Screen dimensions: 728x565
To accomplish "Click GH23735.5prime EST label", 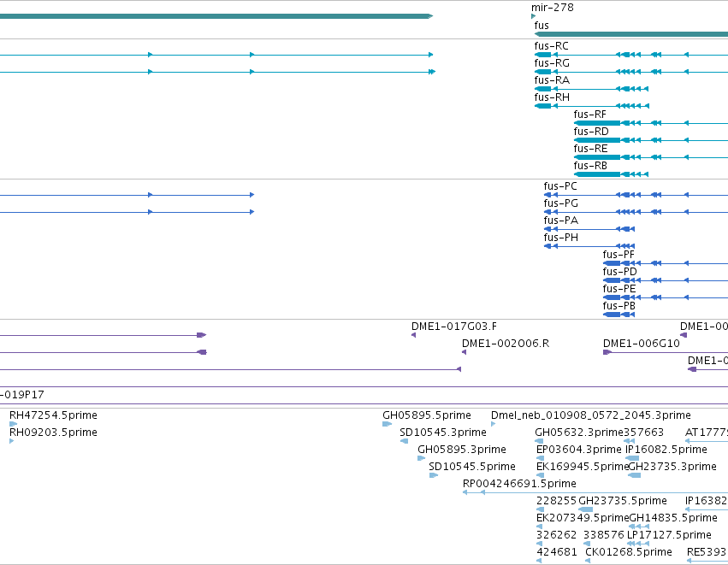I will pyautogui.click(x=623, y=501).
